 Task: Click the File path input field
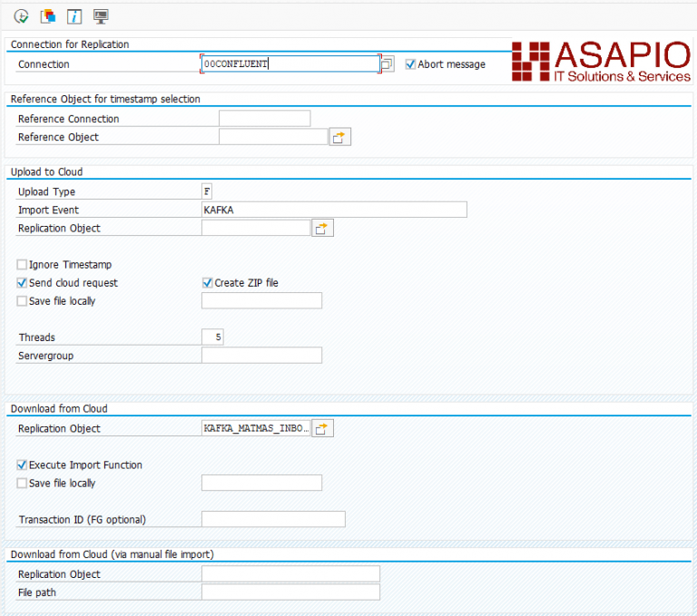(290, 592)
